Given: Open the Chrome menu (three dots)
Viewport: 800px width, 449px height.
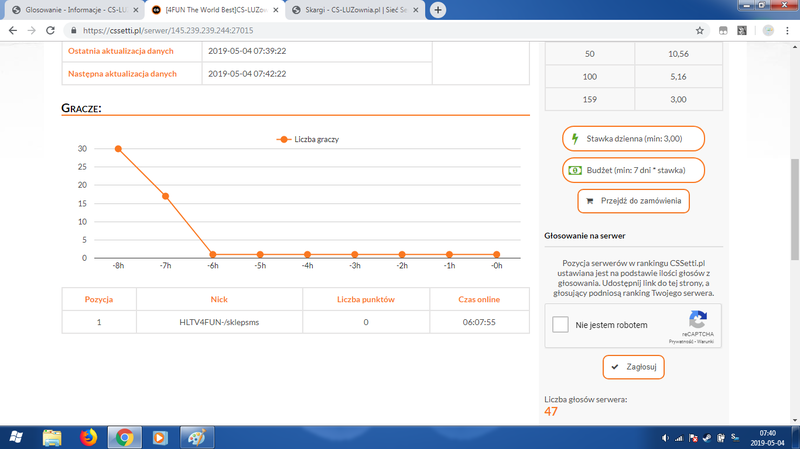Looking at the screenshot, I should click(787, 30).
